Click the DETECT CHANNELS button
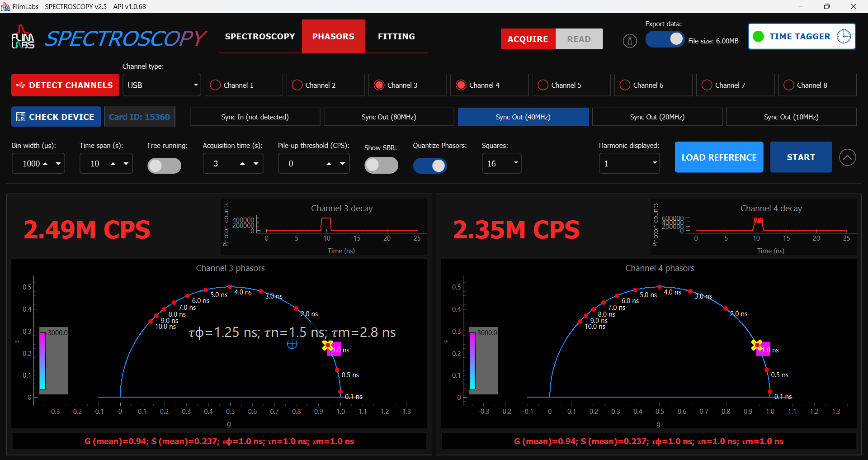The width and height of the screenshot is (868, 460). click(65, 85)
